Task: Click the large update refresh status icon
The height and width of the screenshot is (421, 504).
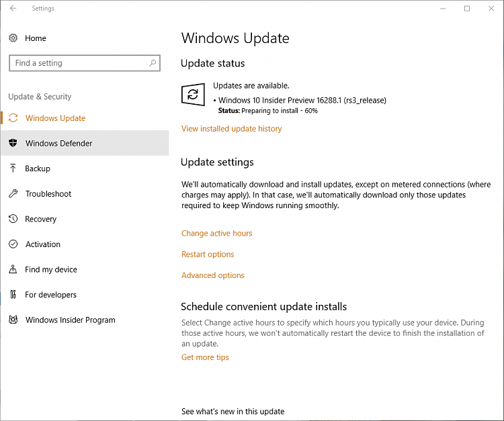Action: coord(193,95)
